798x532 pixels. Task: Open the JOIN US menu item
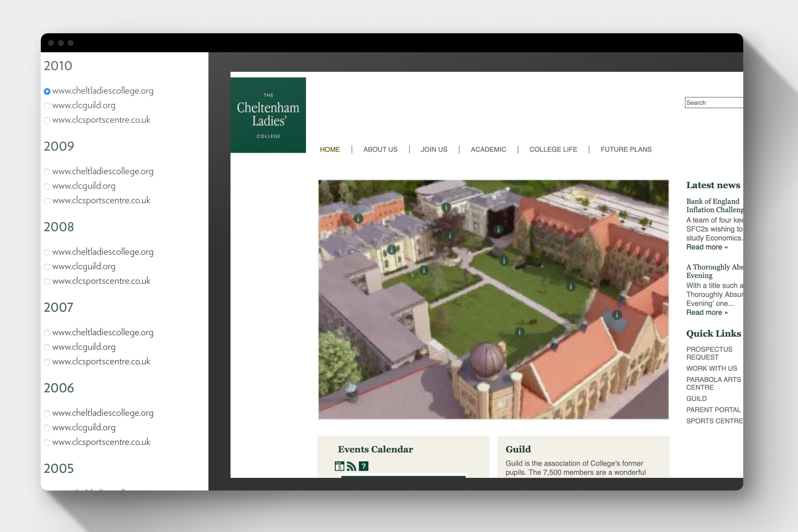point(434,149)
